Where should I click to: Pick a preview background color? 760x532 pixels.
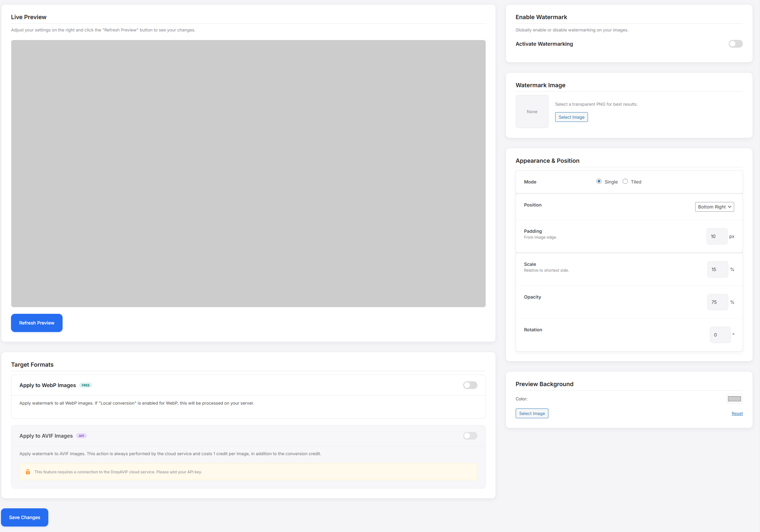(x=734, y=398)
